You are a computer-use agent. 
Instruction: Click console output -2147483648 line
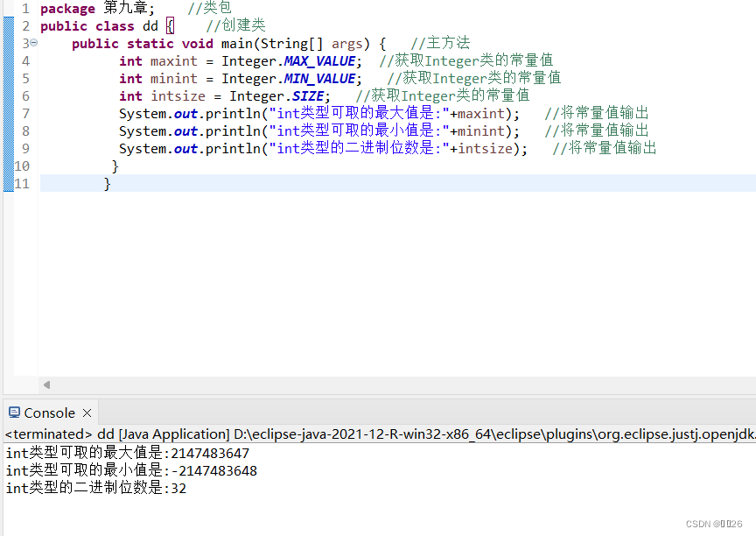131,470
